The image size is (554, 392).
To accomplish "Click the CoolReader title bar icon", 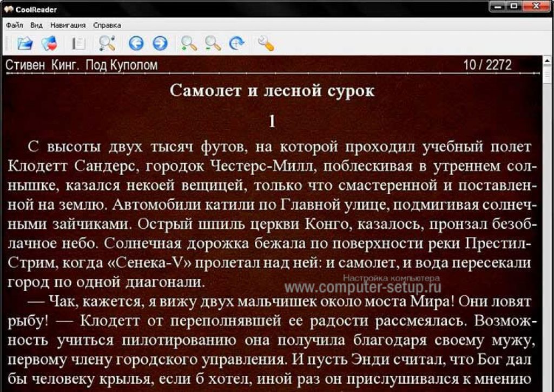I will pyautogui.click(x=8, y=9).
